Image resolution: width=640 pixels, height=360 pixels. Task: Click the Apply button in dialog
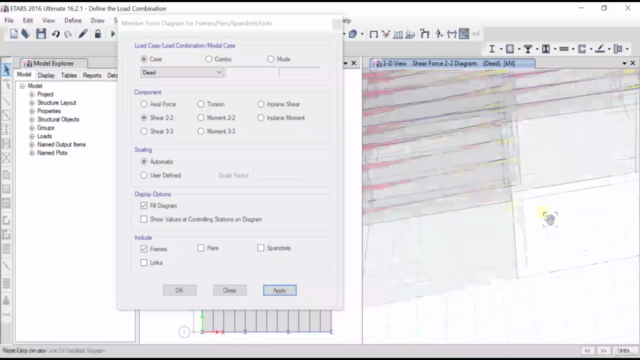(x=280, y=290)
